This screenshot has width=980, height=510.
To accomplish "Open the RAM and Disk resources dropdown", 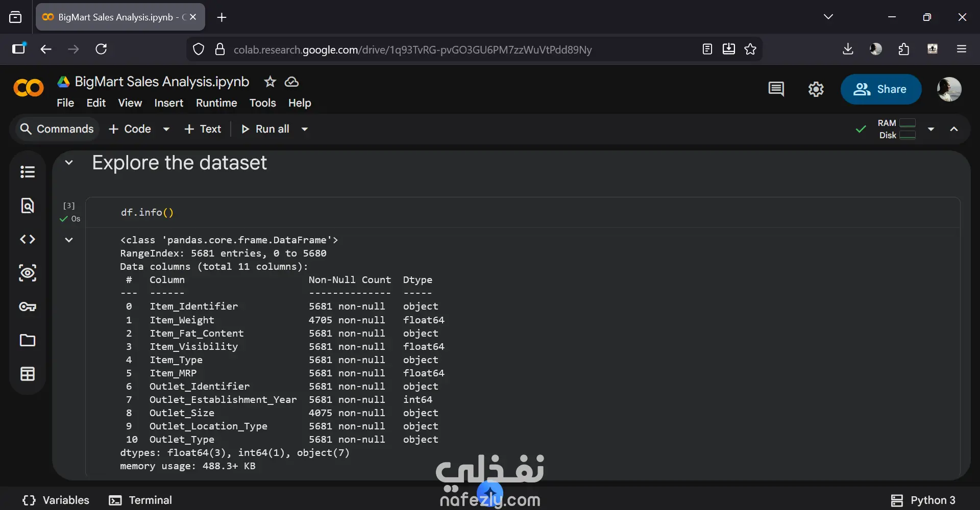I will pos(931,129).
